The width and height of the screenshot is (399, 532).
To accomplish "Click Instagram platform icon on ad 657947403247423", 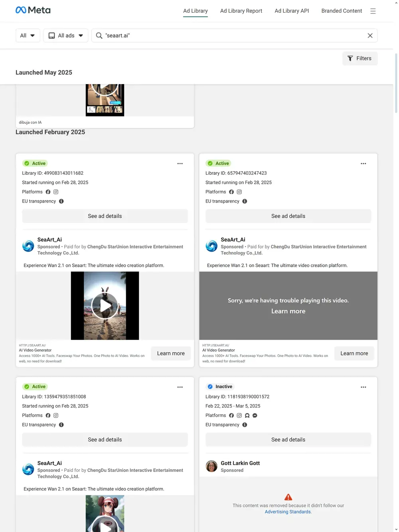I will [x=239, y=192].
